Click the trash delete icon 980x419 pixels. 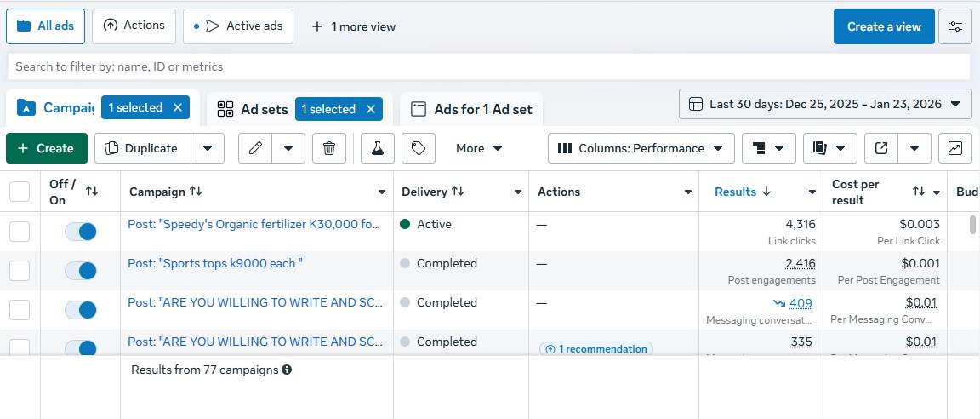(x=329, y=148)
